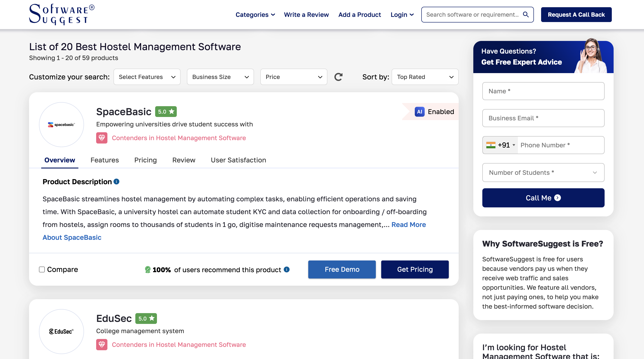Click the green recommendation ribbon badge
644x359 pixels.
point(147,270)
